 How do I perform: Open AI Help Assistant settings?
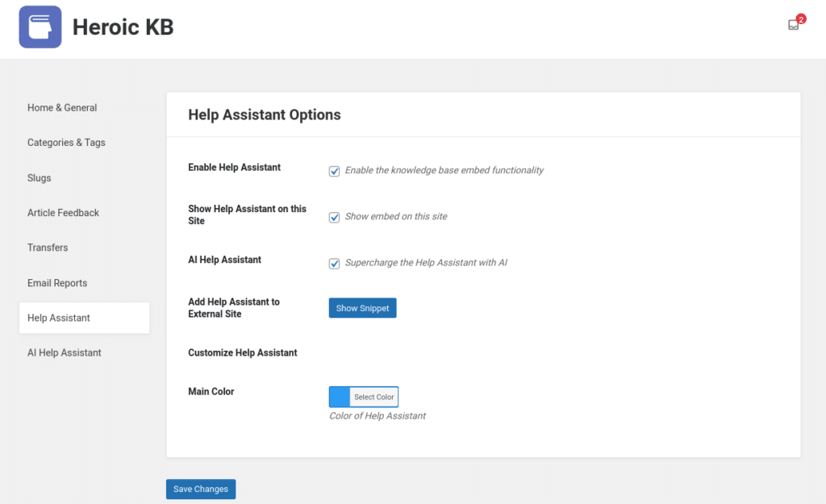click(x=65, y=352)
